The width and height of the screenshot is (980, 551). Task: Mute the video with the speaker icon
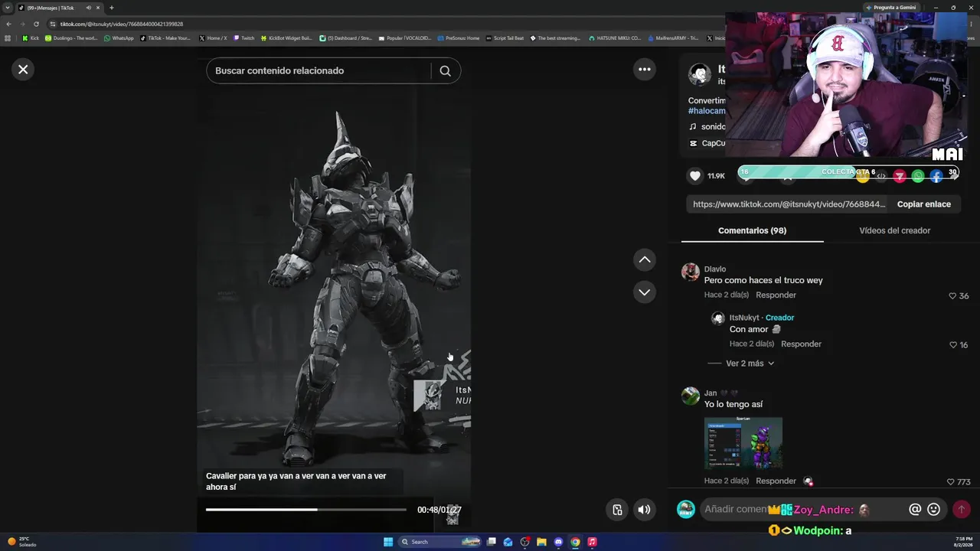pos(645,510)
